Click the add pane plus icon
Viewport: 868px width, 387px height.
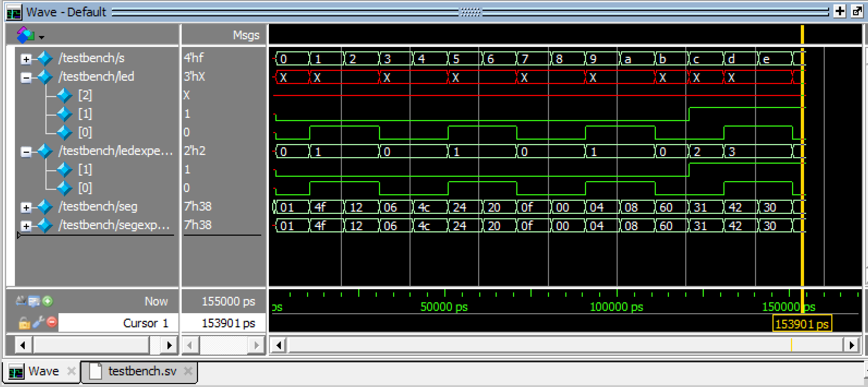pyautogui.click(x=839, y=11)
